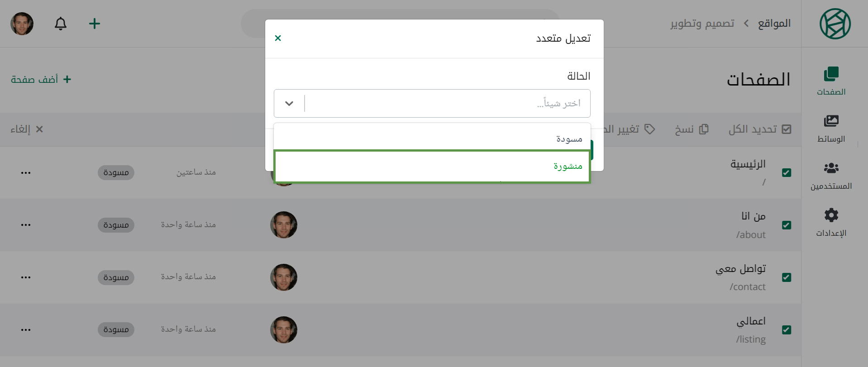Uncheck the من انا page checkbox
Viewport: 868px width, 367px height.
787,225
